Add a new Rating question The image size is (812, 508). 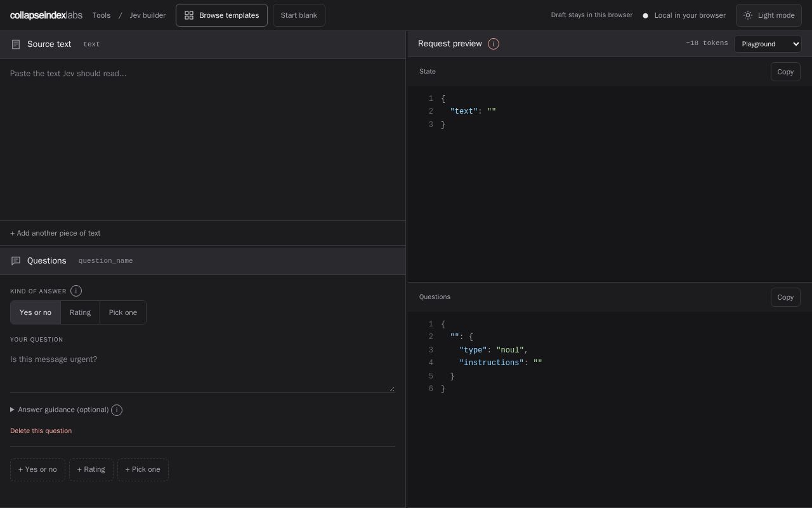(91, 470)
